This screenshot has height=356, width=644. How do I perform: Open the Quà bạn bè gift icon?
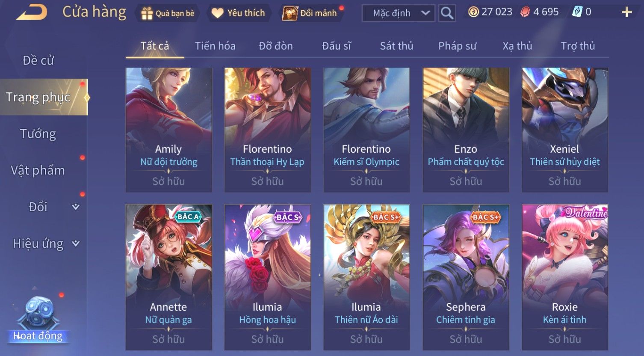coord(147,14)
